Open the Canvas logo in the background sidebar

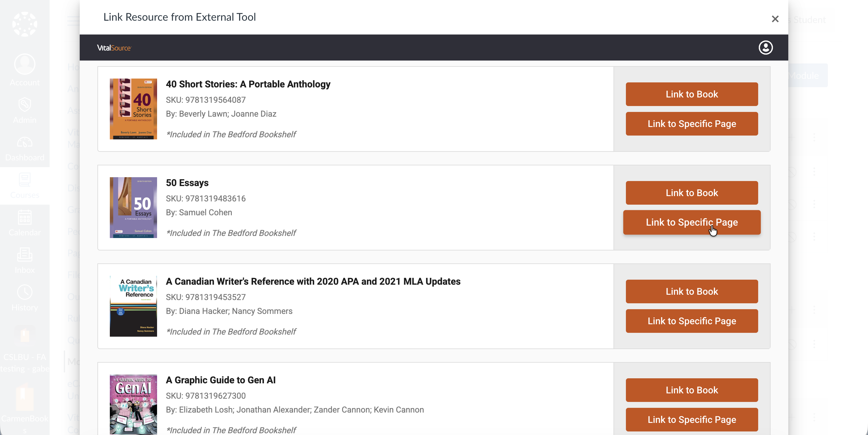(25, 24)
